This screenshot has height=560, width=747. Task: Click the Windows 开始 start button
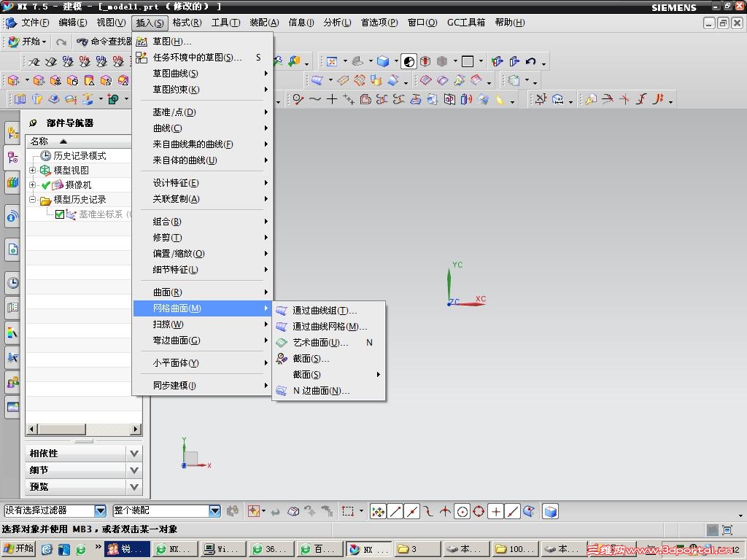pos(19,548)
